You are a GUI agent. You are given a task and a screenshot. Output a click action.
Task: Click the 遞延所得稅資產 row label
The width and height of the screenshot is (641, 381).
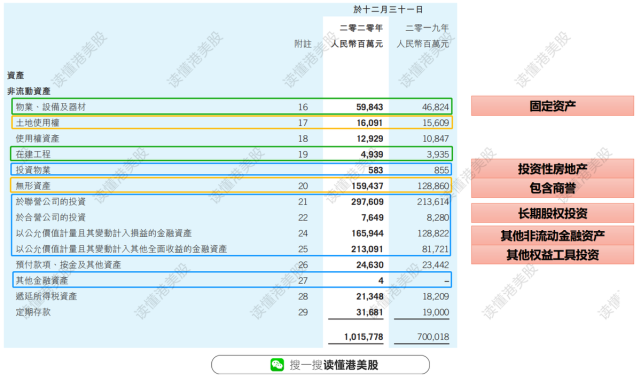[46, 296]
